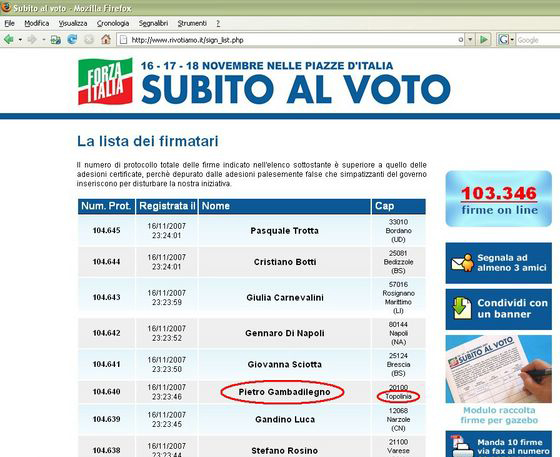Click the Stop loading icon
This screenshot has height=457, width=560.
(89, 39)
